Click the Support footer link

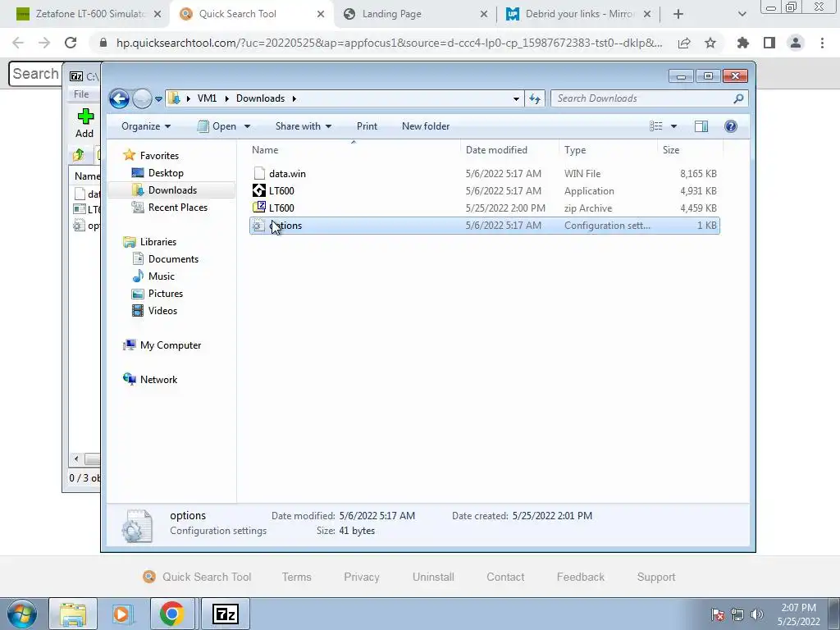656,577
